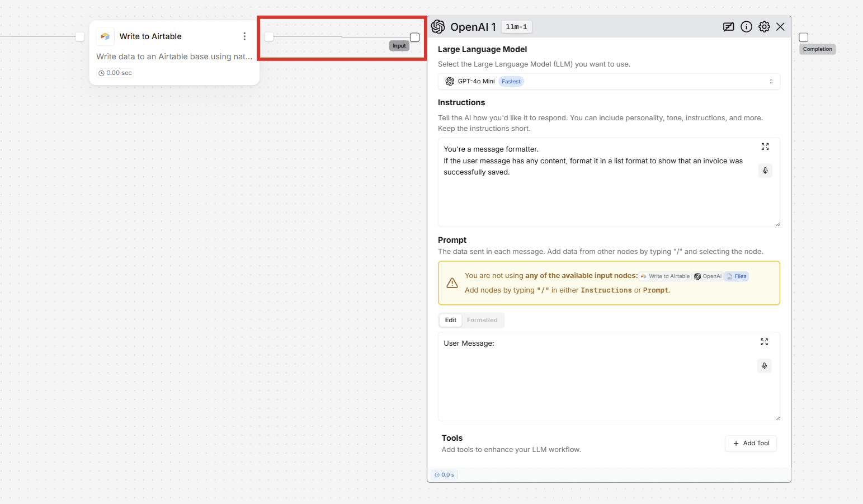Click the Airtable logo icon on the node
Image resolution: width=863 pixels, height=504 pixels.
[105, 36]
